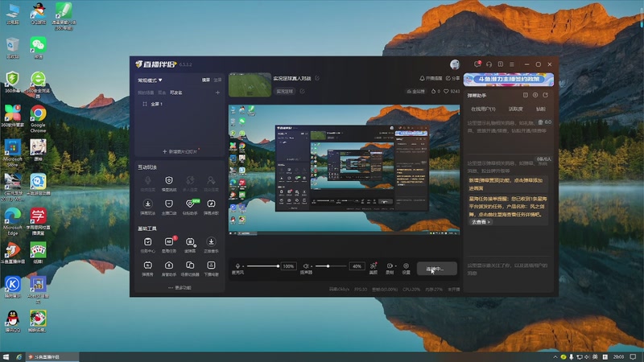
Task: Open the room manager assistant tool (房管助手)
Action: (x=169, y=269)
